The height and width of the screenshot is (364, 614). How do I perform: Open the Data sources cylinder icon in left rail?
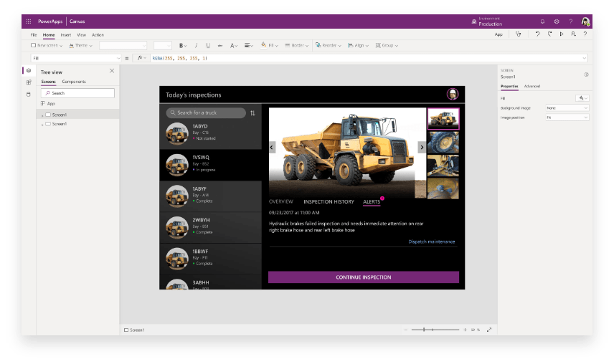coord(29,95)
